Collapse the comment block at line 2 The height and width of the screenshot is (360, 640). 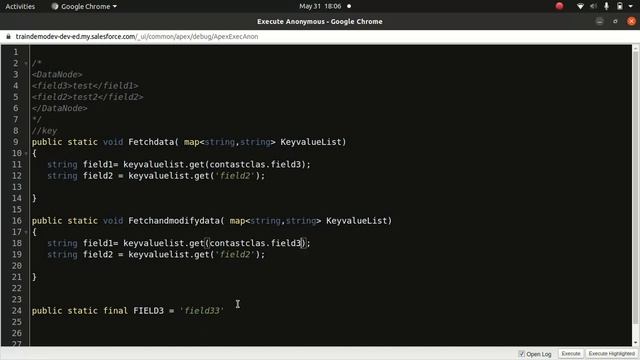(26, 63)
